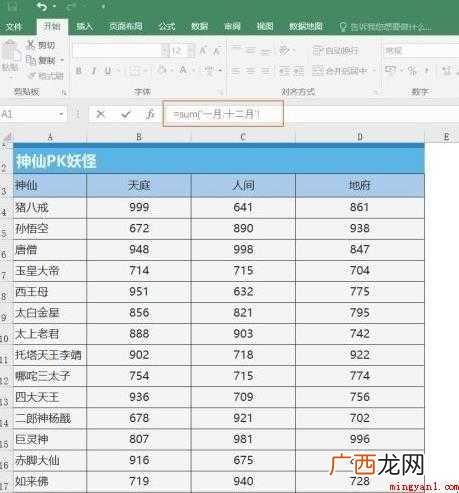Screen dimensions: 459x493
Task: Click the Redo arrow icon
Action: 71,6
